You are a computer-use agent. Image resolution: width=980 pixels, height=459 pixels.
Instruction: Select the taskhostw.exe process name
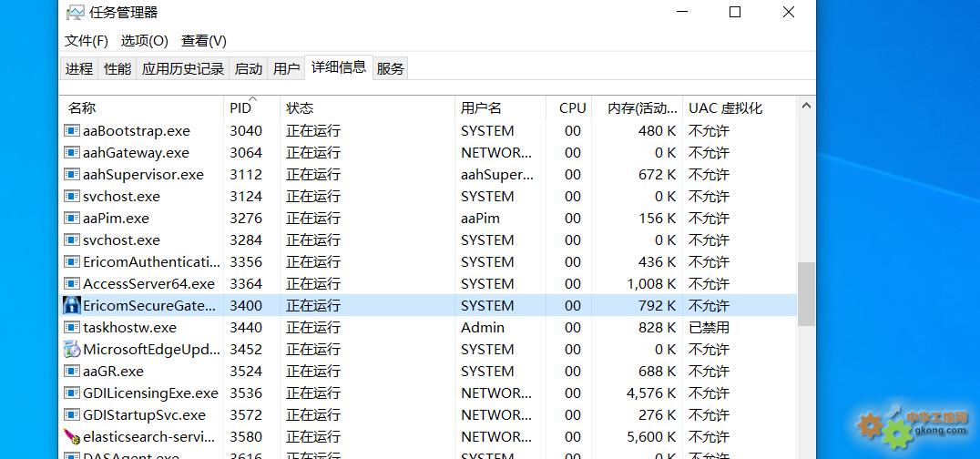[130, 328]
